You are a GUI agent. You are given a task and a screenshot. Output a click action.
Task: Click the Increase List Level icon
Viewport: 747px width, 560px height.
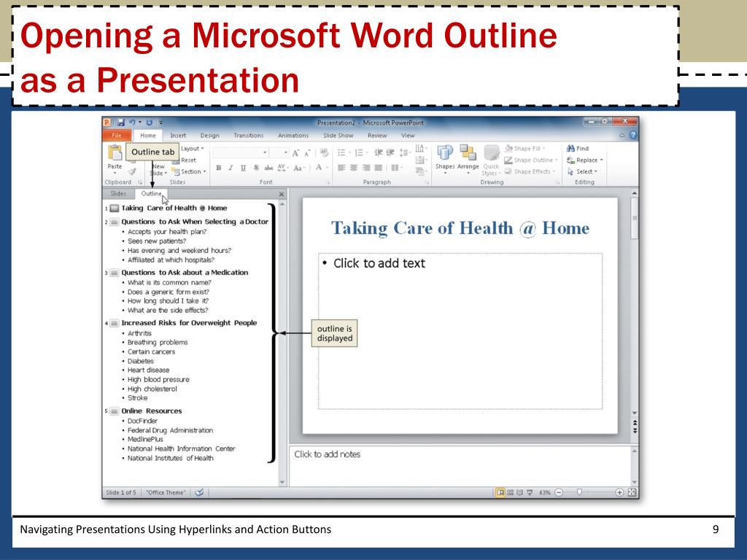point(390,152)
